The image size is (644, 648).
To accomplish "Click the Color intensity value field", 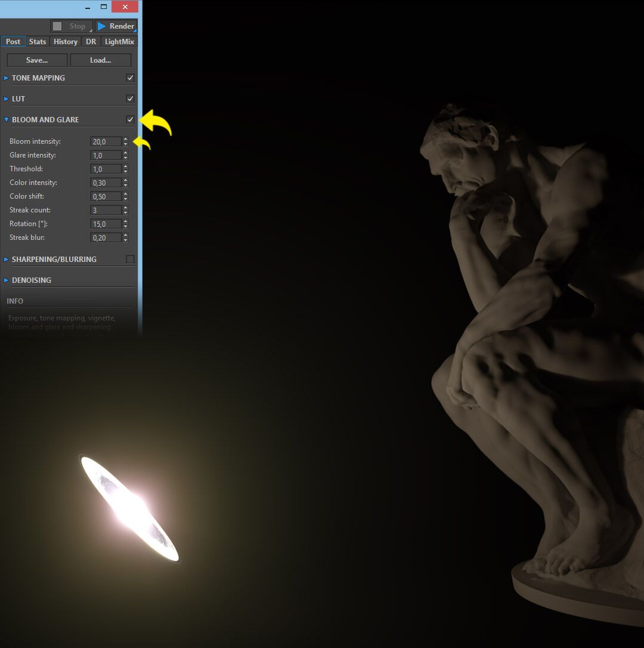I will point(106,183).
